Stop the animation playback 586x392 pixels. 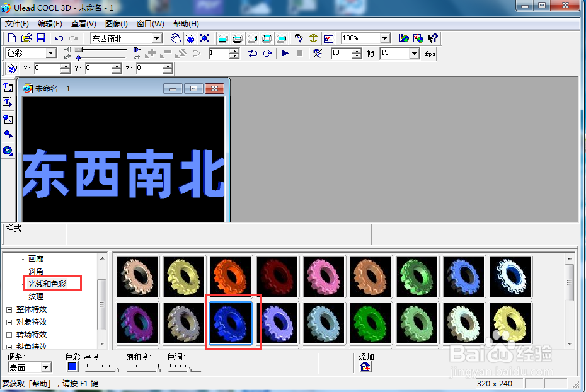click(299, 53)
